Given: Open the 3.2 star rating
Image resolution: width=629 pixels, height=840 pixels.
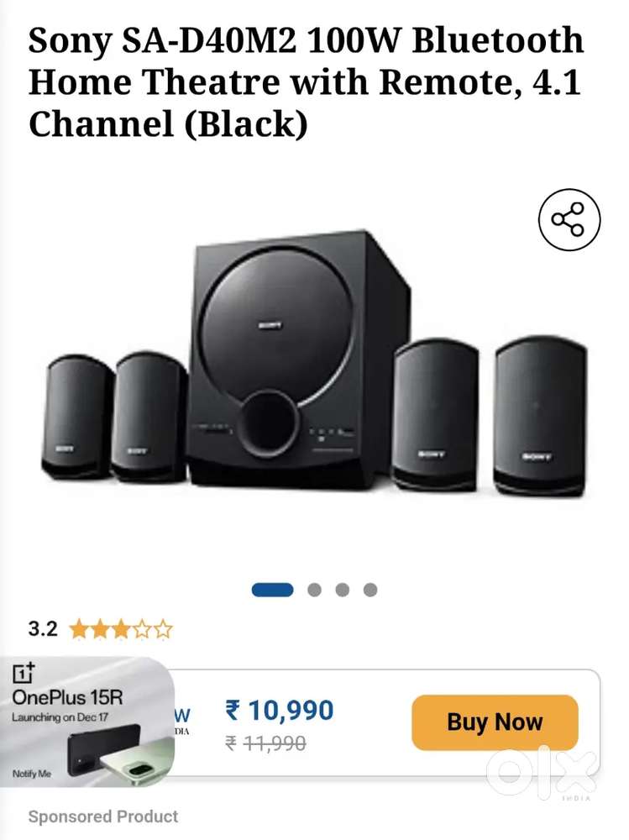Looking at the screenshot, I should 100,628.
